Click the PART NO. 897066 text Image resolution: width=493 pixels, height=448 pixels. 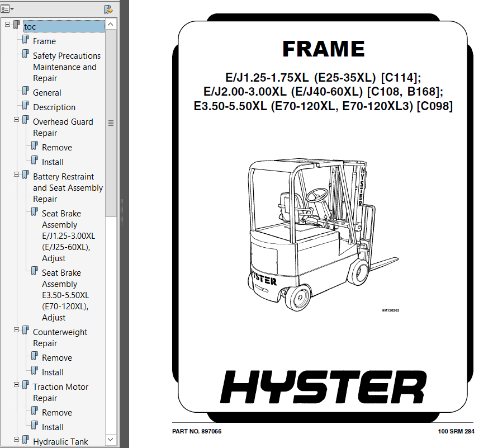click(197, 431)
